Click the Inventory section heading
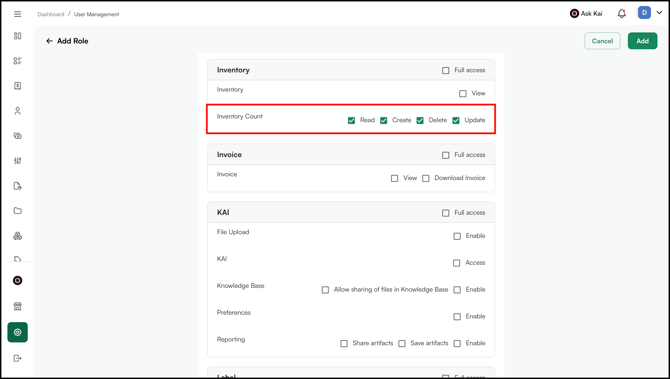This screenshot has width=670, height=379. (x=233, y=70)
